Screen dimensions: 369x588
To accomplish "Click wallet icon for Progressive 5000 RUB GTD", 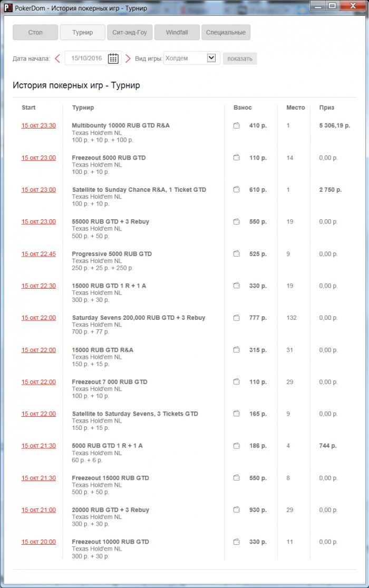I will pyautogui.click(x=237, y=254).
